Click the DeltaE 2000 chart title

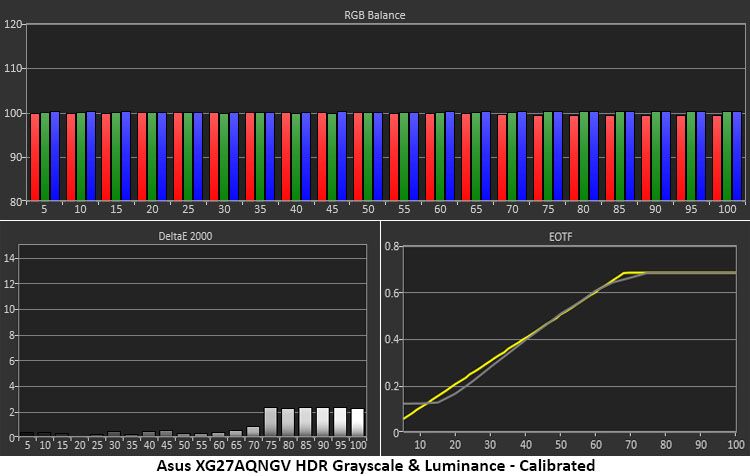[185, 236]
